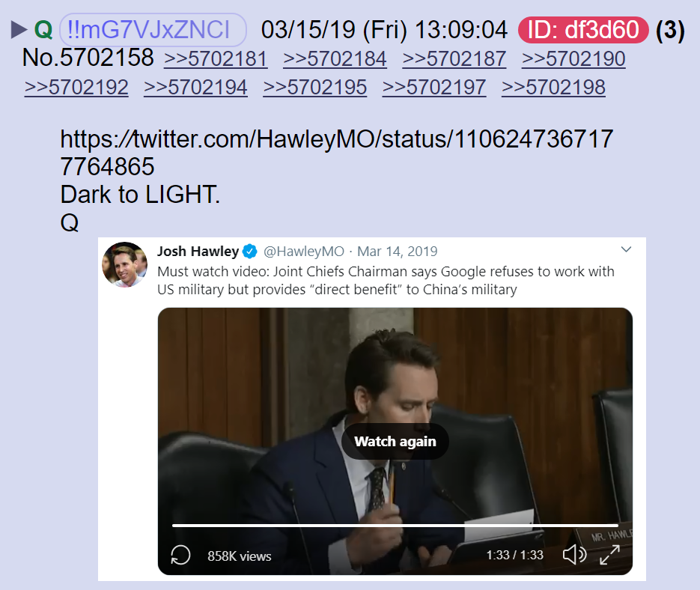This screenshot has width=700, height=590.
Task: Open reply link >>5702181
Action: click(216, 59)
